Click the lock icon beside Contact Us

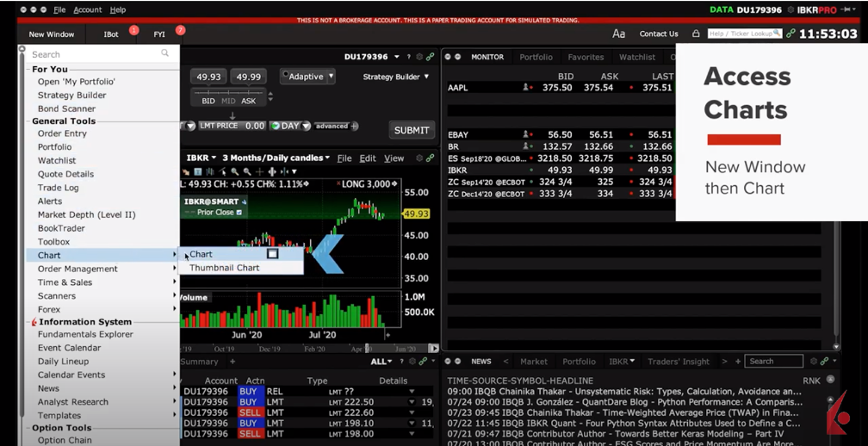click(696, 34)
